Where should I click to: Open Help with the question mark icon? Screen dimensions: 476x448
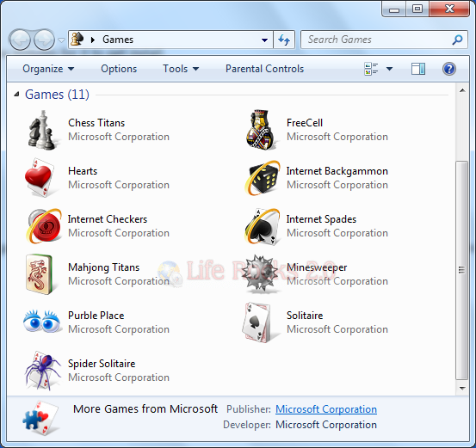click(x=449, y=69)
